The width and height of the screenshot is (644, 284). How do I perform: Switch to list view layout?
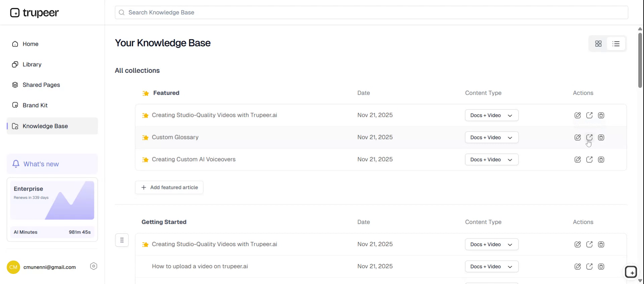click(616, 44)
